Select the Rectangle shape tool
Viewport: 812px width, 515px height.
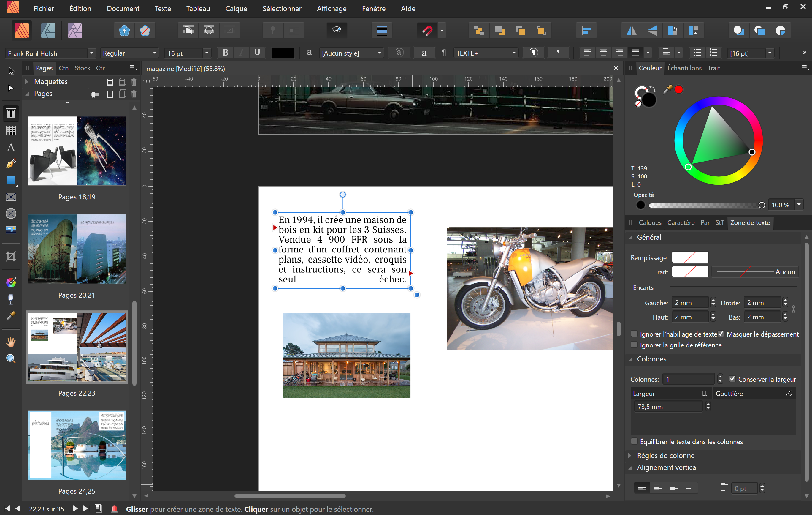[11, 181]
